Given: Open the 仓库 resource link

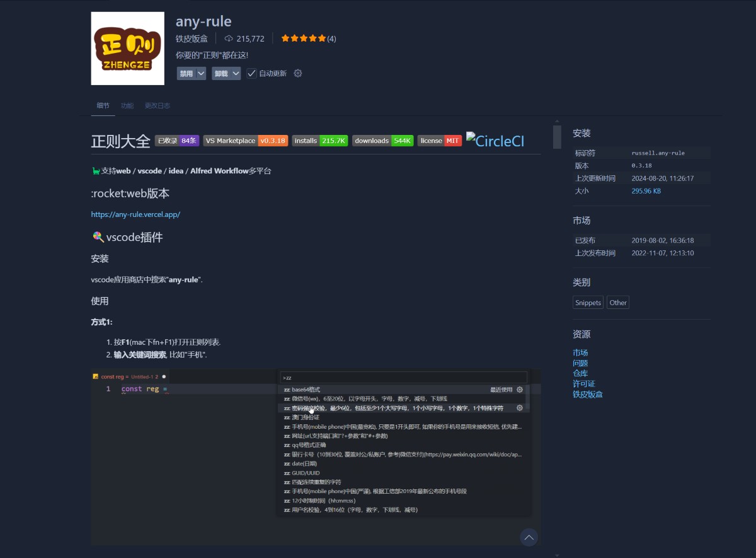Looking at the screenshot, I should (580, 373).
